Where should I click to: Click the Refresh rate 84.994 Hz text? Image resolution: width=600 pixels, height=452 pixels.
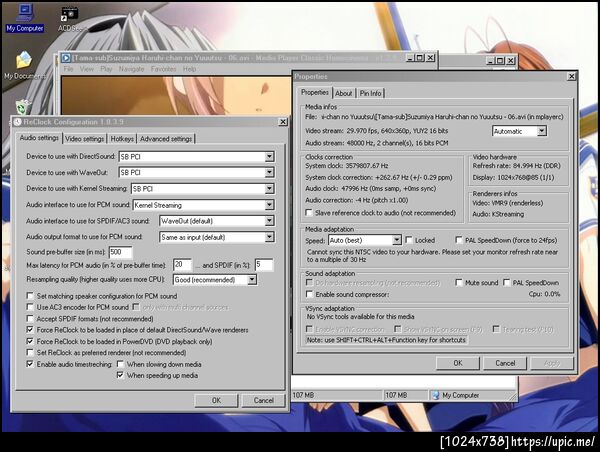517,166
